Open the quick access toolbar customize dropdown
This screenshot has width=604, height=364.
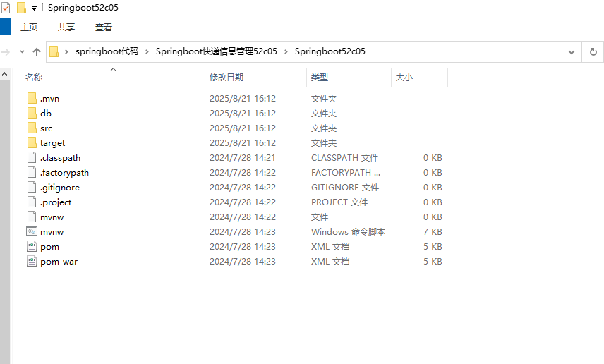(x=35, y=8)
